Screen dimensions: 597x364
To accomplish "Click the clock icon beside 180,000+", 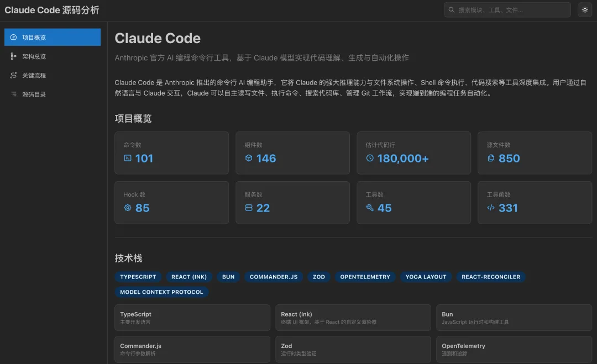I will [370, 158].
